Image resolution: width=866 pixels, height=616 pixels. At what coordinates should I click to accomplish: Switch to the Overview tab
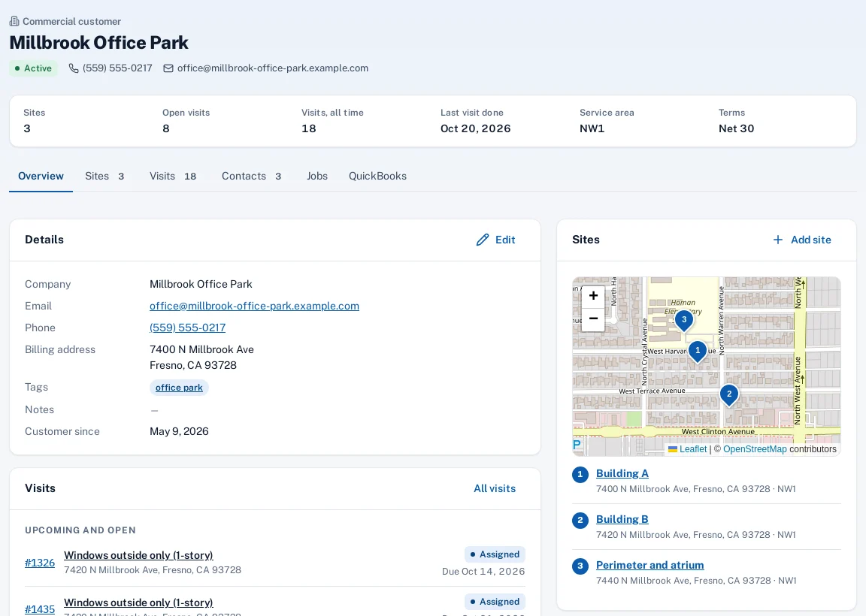(41, 176)
